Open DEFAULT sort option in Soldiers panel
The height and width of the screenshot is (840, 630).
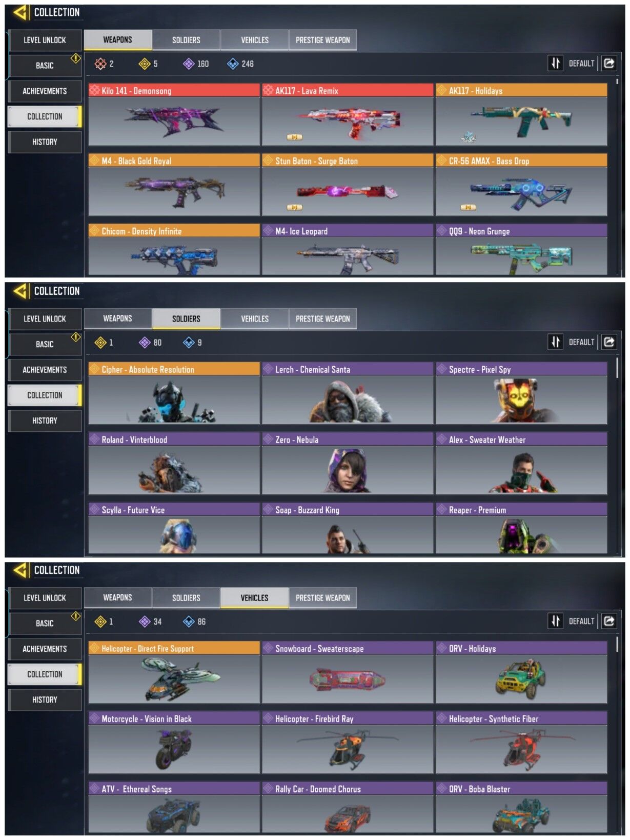[x=581, y=343]
